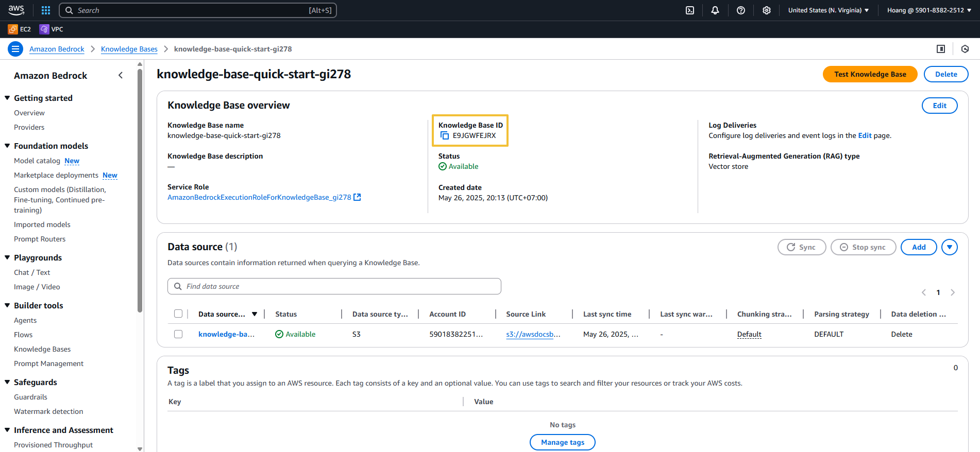
Task: Focus the Find data source field
Action: (x=334, y=286)
